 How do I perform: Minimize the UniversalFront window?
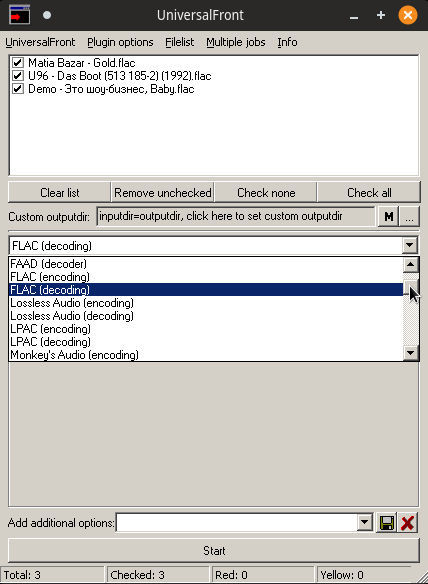point(354,16)
